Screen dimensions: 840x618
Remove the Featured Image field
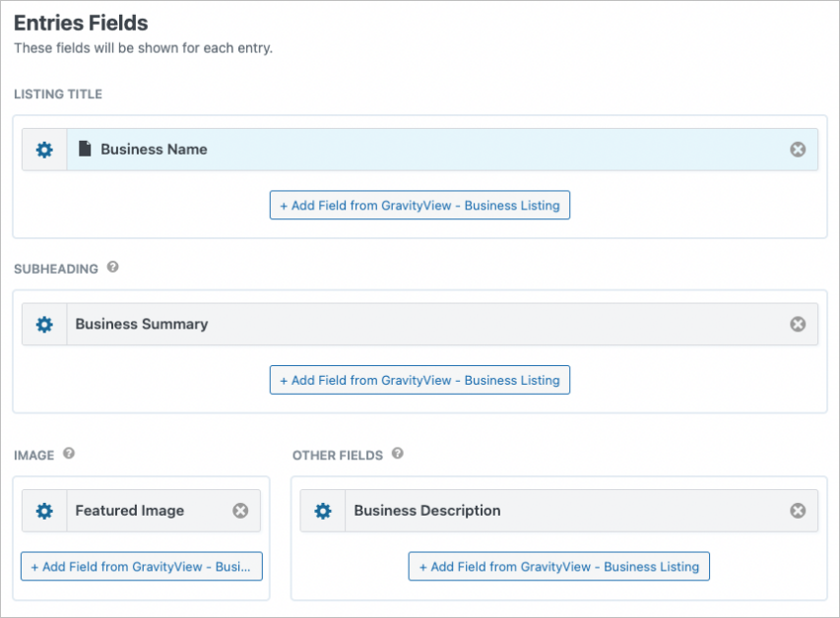(x=239, y=511)
